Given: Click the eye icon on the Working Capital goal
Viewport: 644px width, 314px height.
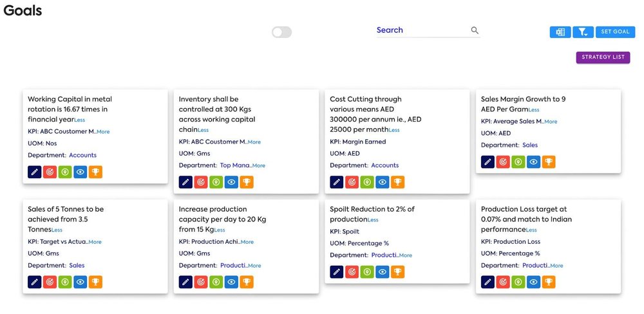Looking at the screenshot, I should pyautogui.click(x=80, y=172).
